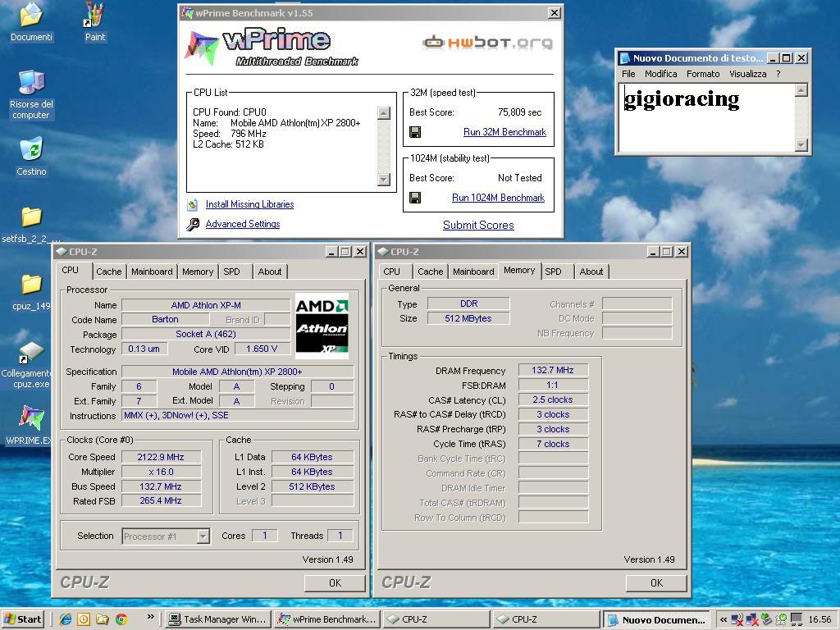This screenshot has height=630, width=840.
Task: Switch to Mainboard tab in left CPU-Z
Action: click(x=152, y=272)
